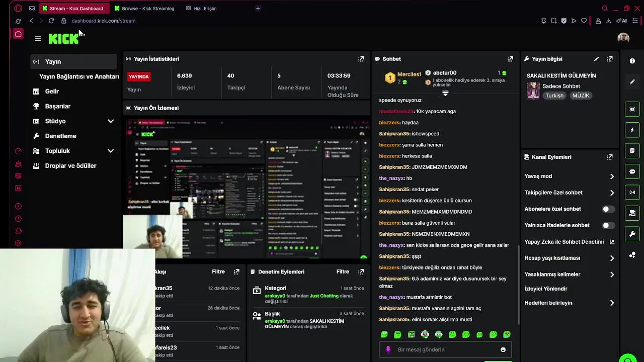Pop out the Denetim Eylemleri panel

pos(361,271)
